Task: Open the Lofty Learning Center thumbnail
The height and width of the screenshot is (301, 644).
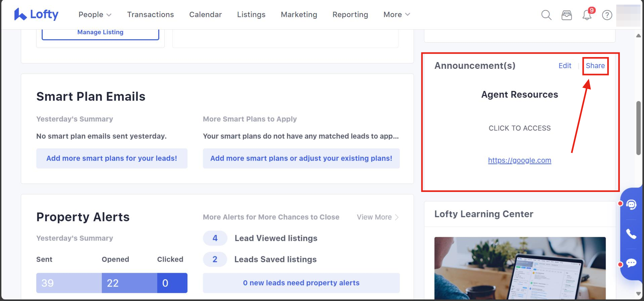Action: tap(520, 268)
